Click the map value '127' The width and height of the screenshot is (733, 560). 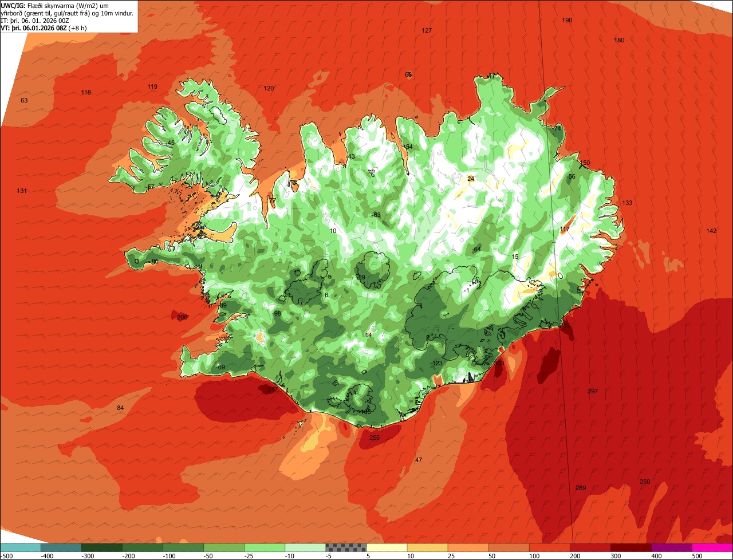click(x=427, y=30)
